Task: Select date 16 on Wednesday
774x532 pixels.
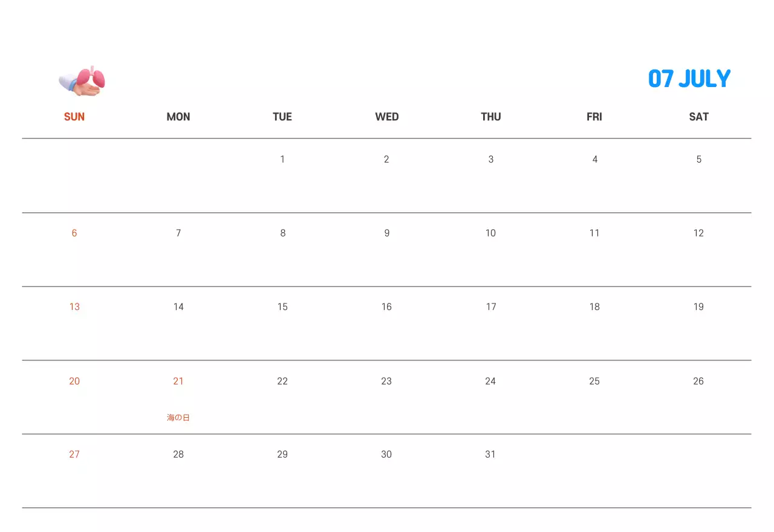Action: [x=386, y=307]
